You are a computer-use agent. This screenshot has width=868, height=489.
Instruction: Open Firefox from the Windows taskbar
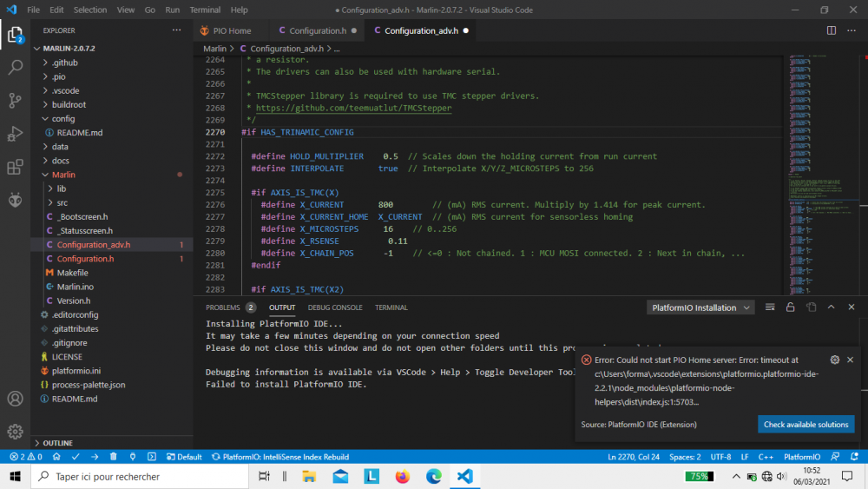point(403,476)
